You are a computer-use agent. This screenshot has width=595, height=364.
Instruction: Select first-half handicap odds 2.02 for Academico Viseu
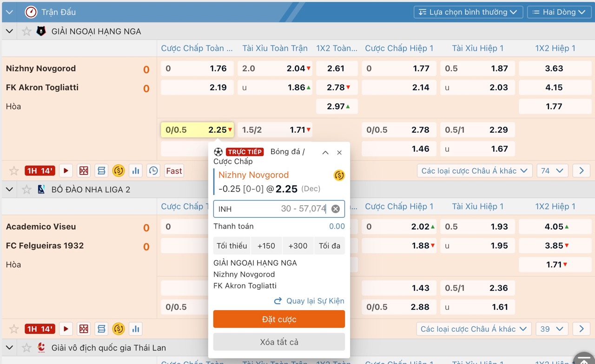click(x=399, y=227)
